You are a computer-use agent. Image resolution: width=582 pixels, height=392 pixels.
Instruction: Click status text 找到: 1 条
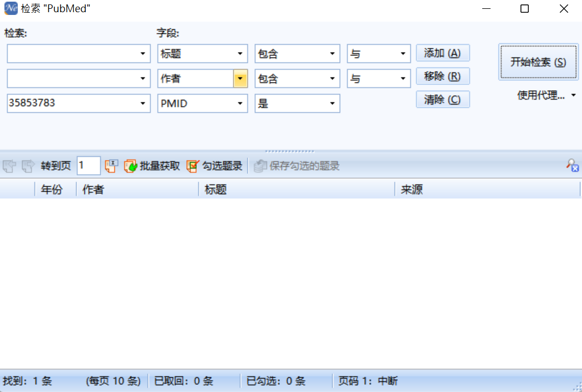[28, 381]
